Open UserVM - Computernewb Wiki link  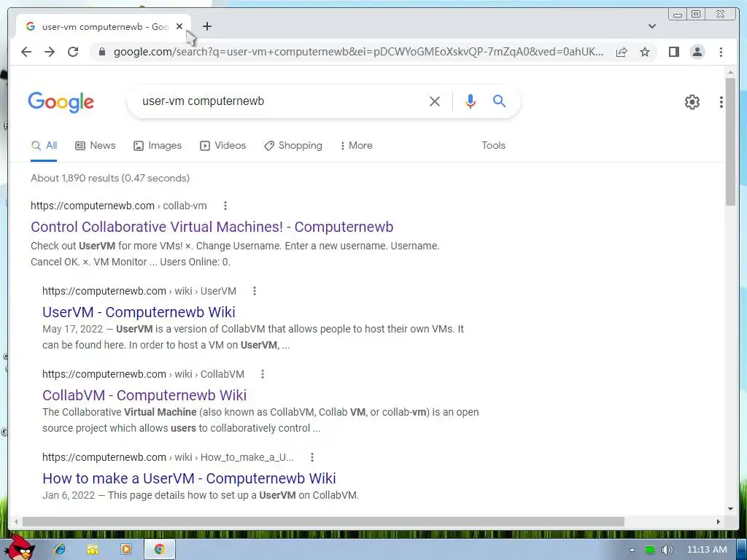(x=139, y=312)
